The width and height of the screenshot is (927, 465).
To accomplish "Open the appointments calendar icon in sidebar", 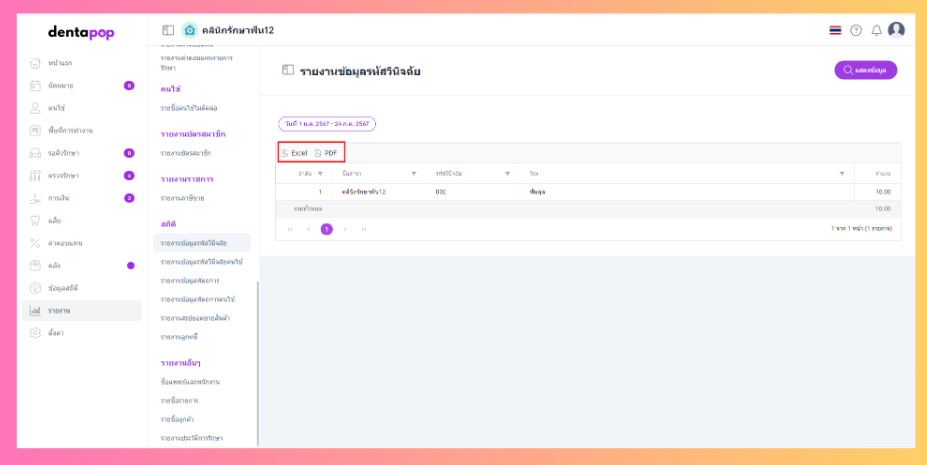I will 35,85.
